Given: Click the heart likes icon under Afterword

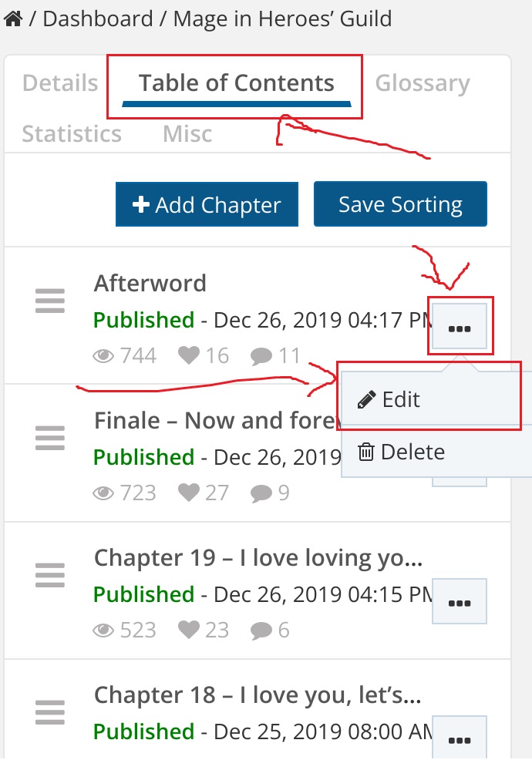Looking at the screenshot, I should pos(188,356).
